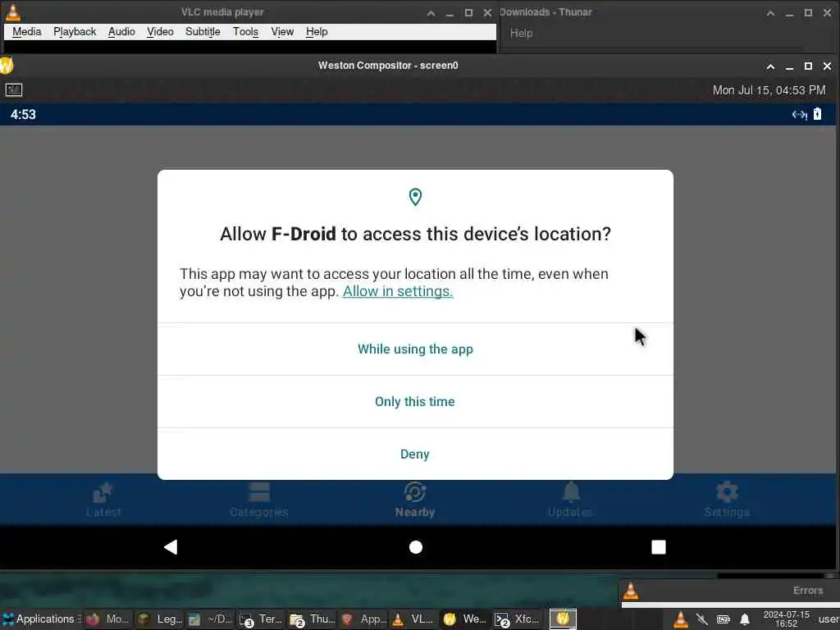Tap the Android home circle button
The height and width of the screenshot is (630, 840).
(416, 547)
